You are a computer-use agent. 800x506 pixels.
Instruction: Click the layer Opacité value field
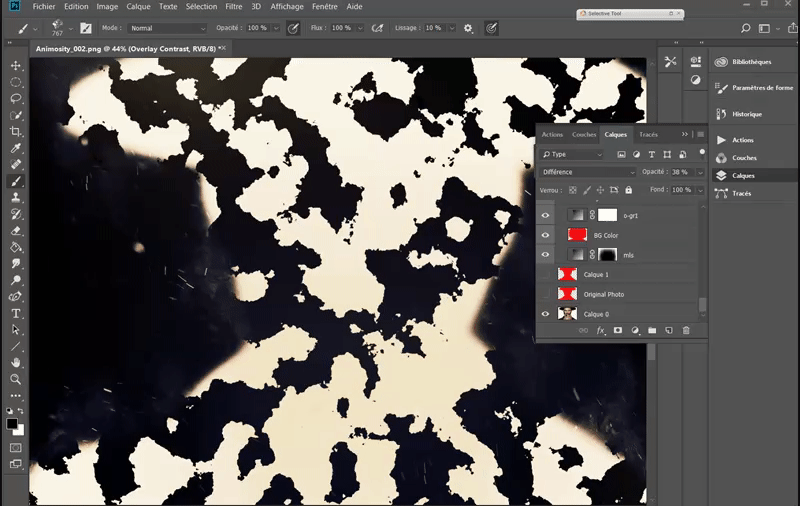pos(682,172)
